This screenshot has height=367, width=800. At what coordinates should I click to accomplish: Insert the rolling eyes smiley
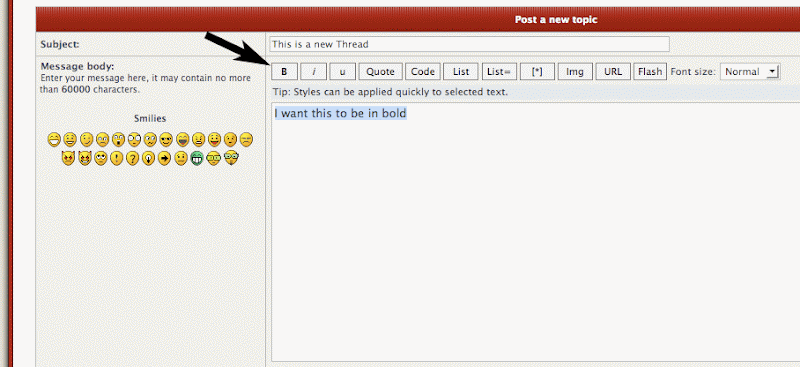pyautogui.click(x=101, y=158)
